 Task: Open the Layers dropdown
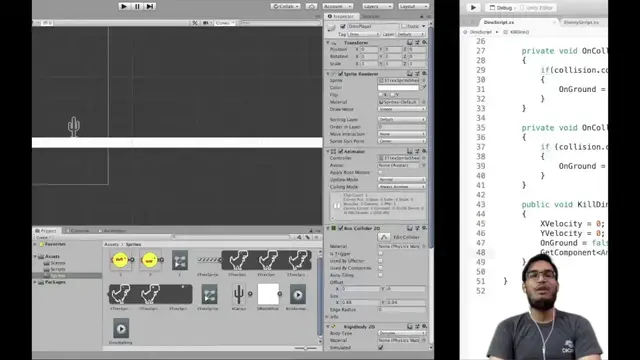click(x=377, y=6)
